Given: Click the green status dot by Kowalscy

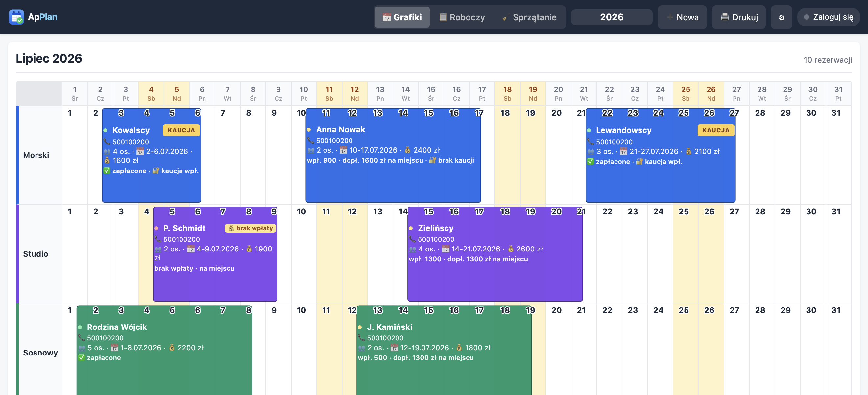Looking at the screenshot, I should pyautogui.click(x=105, y=131).
